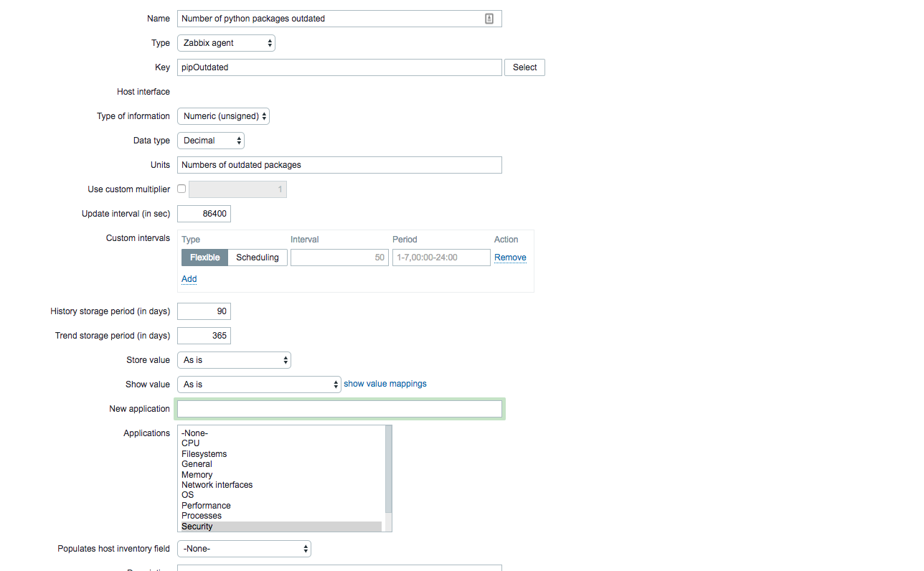
Task: Select OS in the Applications list
Action: coord(281,495)
